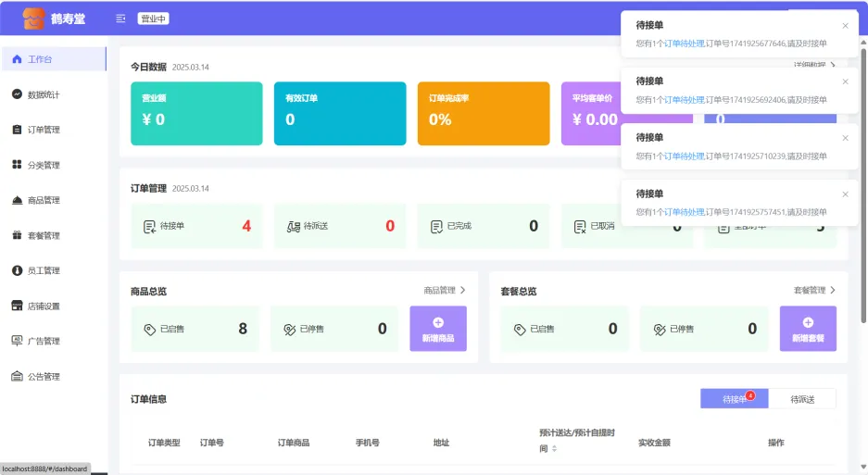Viewport: 868px width, 475px height.
Task: Click the 分类管理 grid icon in sidebar
Action: point(17,165)
